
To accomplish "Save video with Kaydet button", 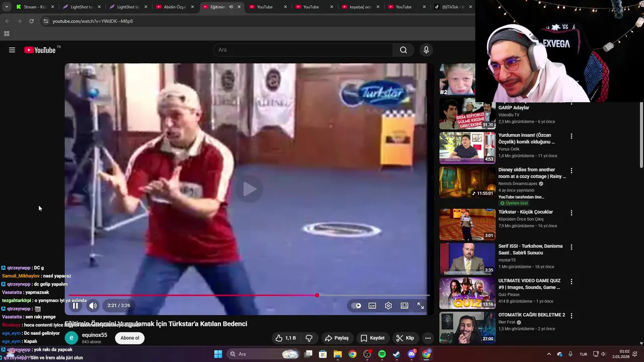I will (x=373, y=338).
